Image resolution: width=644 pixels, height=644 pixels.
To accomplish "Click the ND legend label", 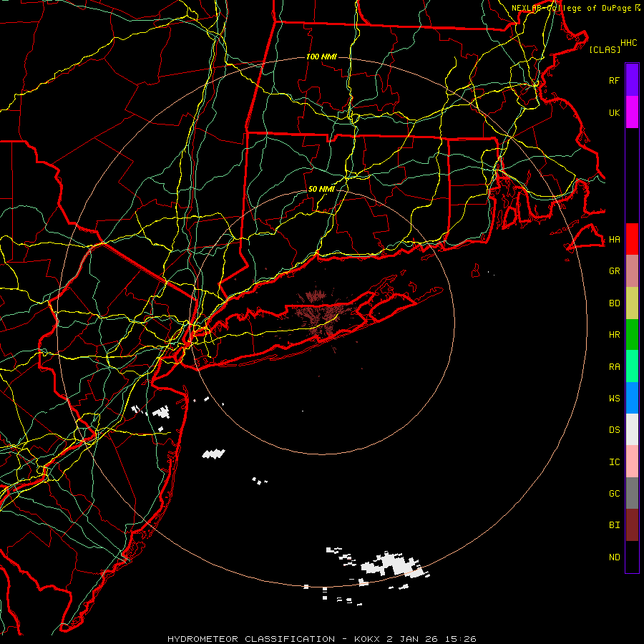I will (615, 557).
